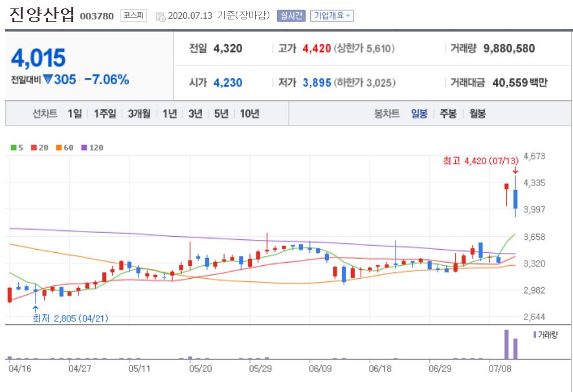Click the tallest purple volume bar
Screen dimensions: 573x392
coord(506,345)
